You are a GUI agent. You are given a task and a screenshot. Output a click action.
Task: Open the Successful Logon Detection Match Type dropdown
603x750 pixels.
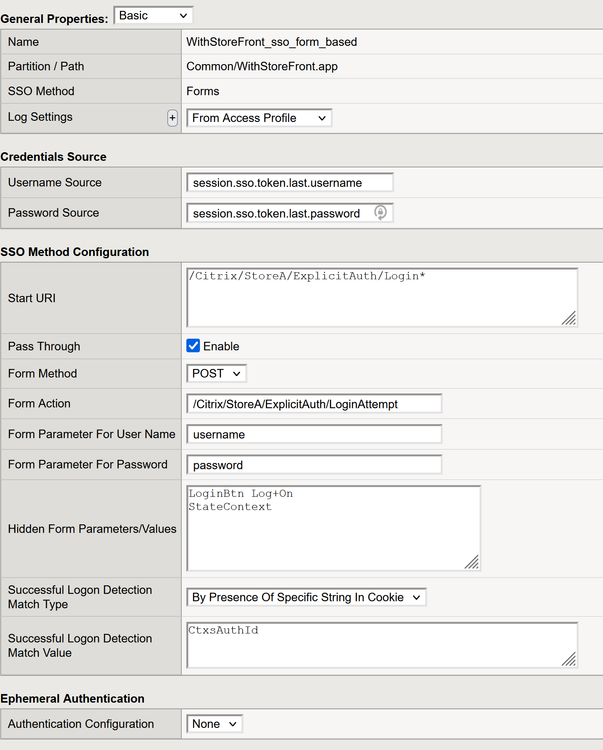tap(306, 597)
